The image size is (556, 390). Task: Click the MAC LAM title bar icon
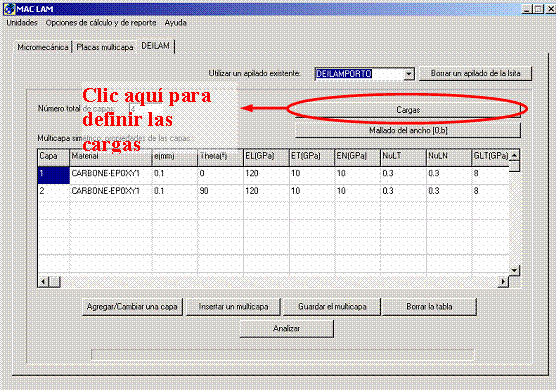10,9
